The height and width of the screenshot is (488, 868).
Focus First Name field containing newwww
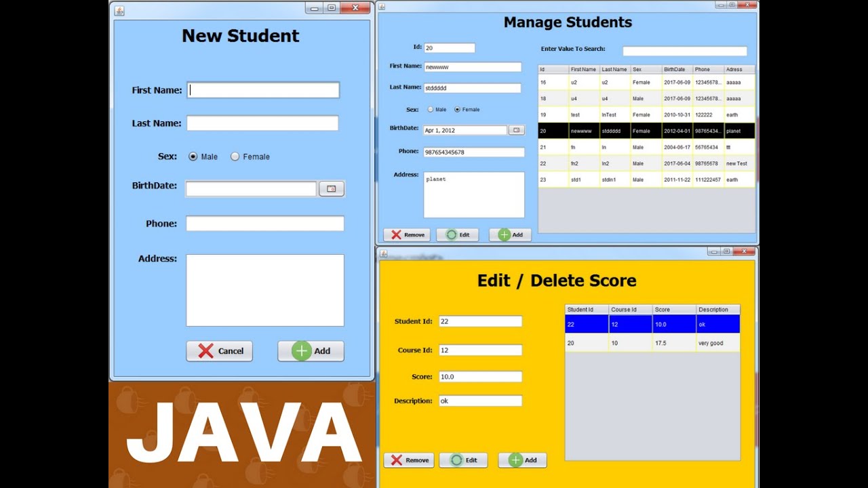[x=473, y=67]
